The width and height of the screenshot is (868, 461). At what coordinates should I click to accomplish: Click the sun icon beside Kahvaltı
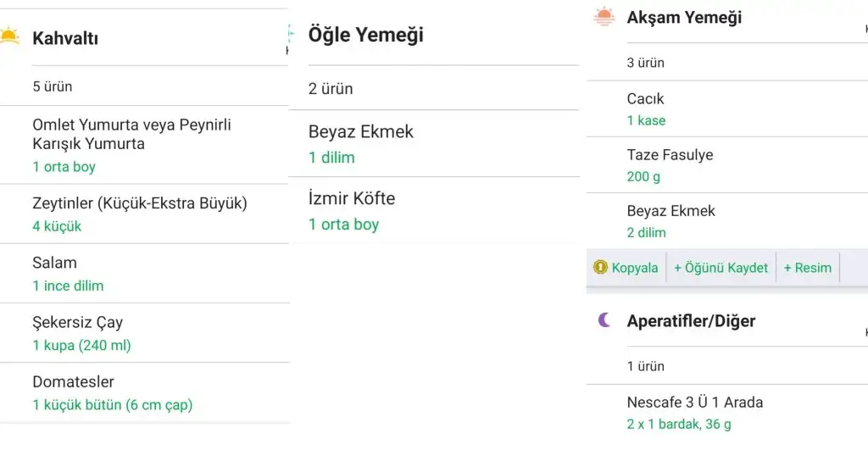[x=9, y=36]
